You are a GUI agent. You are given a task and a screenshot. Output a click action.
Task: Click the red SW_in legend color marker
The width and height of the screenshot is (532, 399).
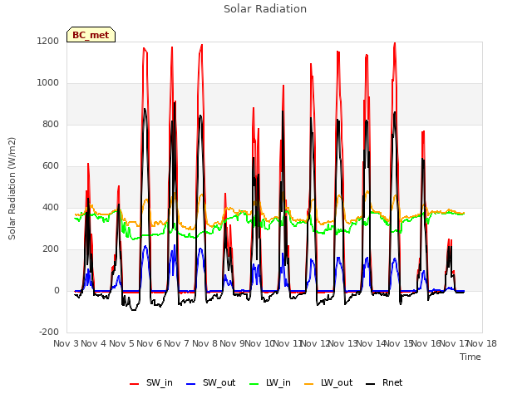tap(135, 384)
